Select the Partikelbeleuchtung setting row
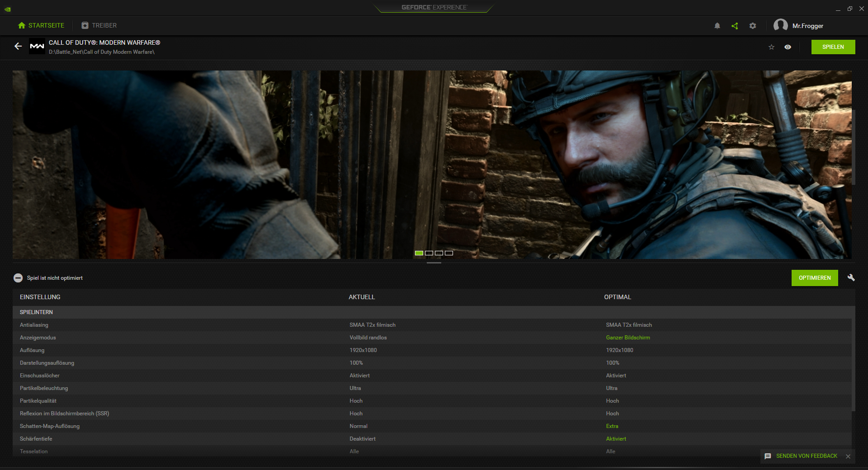868x470 pixels. pos(432,388)
